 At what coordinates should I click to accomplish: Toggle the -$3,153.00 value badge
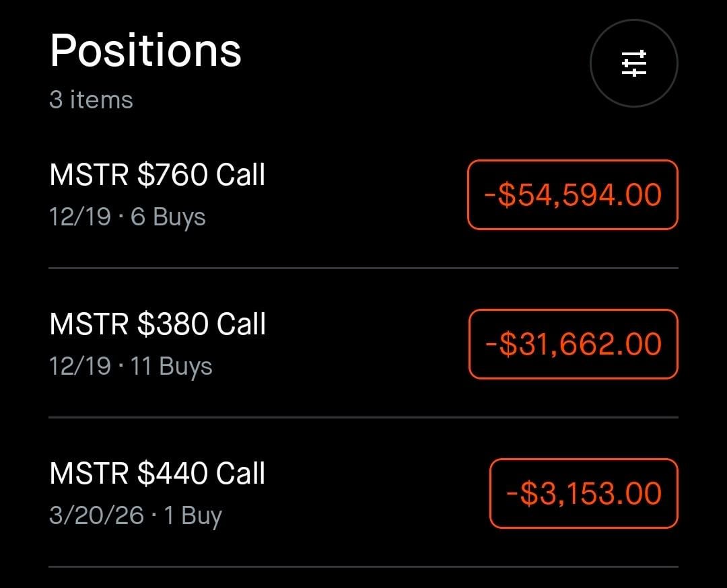(583, 494)
